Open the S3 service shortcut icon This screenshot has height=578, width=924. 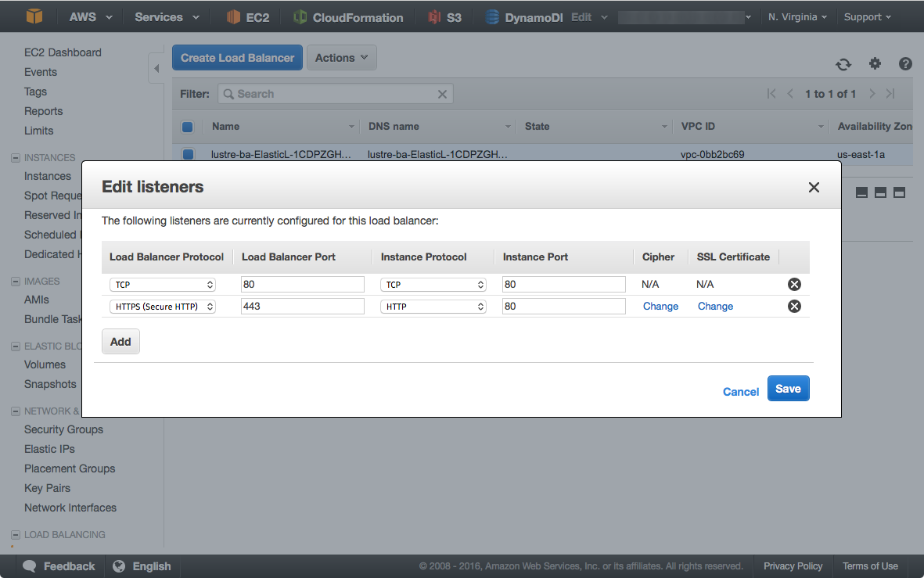click(x=434, y=17)
